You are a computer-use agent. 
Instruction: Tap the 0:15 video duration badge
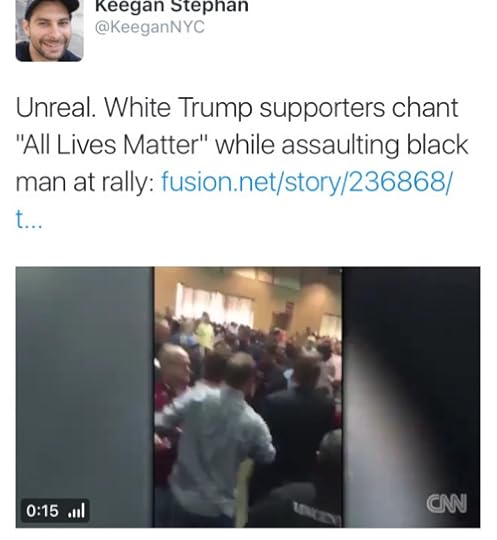[55, 510]
